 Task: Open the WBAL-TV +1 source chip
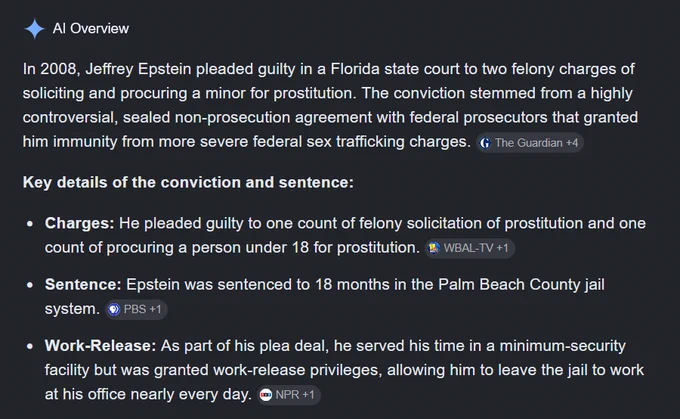coord(470,248)
